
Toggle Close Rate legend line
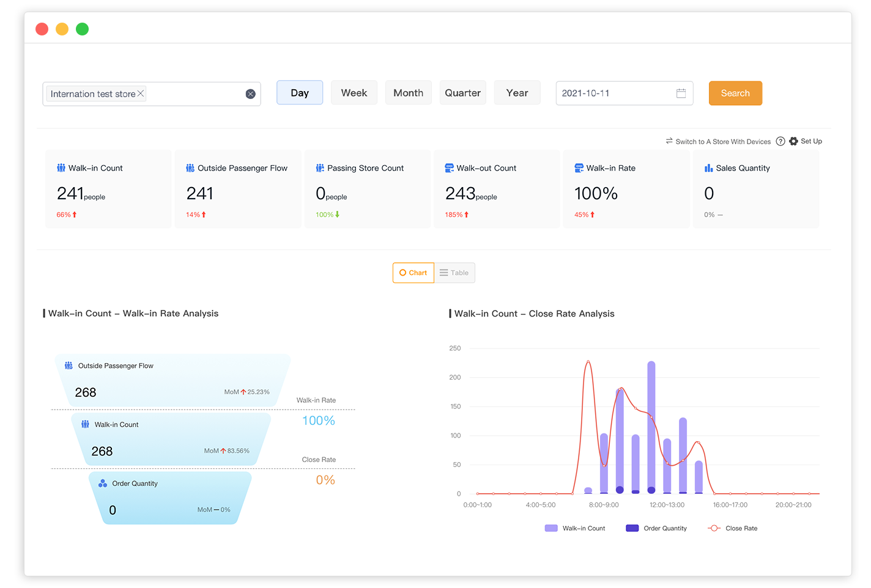tap(732, 528)
